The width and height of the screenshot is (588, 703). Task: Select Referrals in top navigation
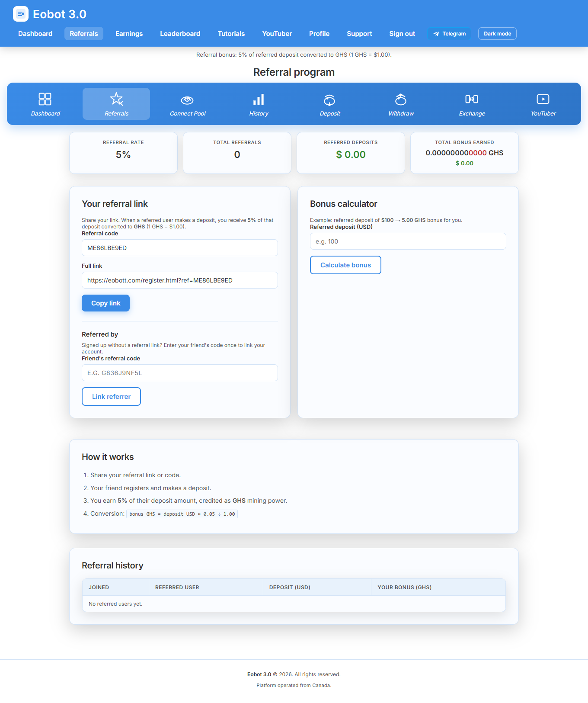click(x=84, y=34)
